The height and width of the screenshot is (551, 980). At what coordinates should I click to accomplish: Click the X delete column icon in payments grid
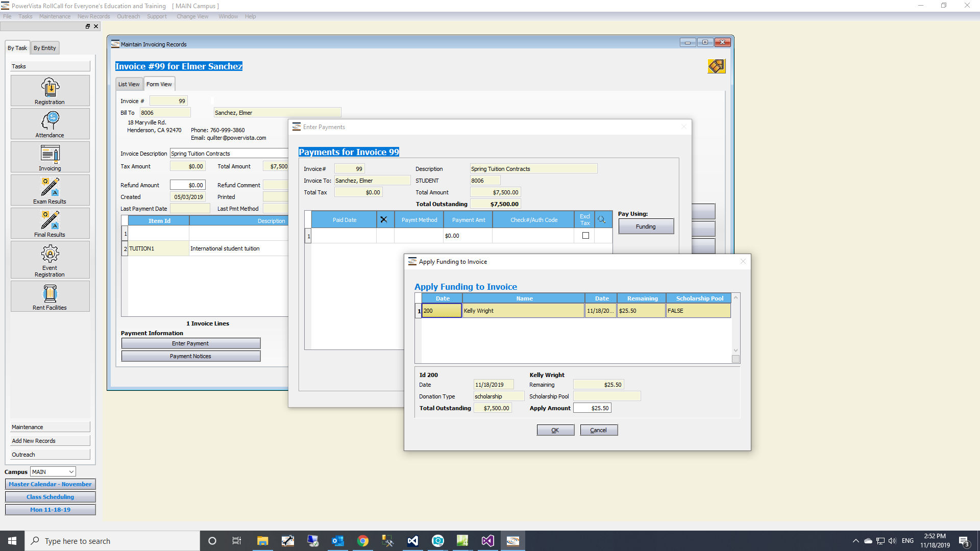[x=384, y=220]
